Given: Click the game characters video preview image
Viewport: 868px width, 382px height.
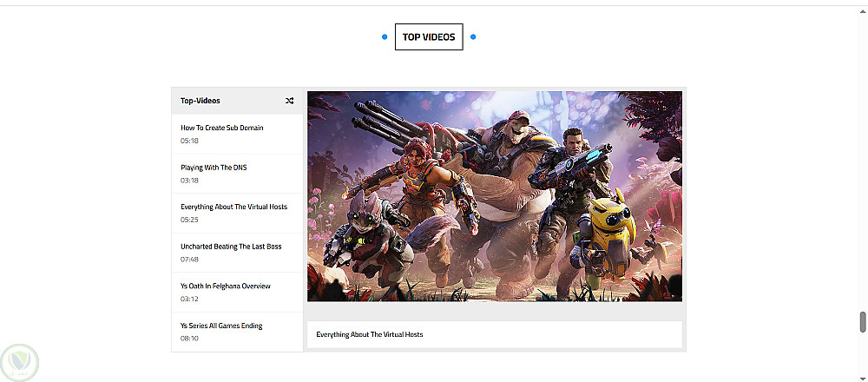Looking at the screenshot, I should coord(495,196).
